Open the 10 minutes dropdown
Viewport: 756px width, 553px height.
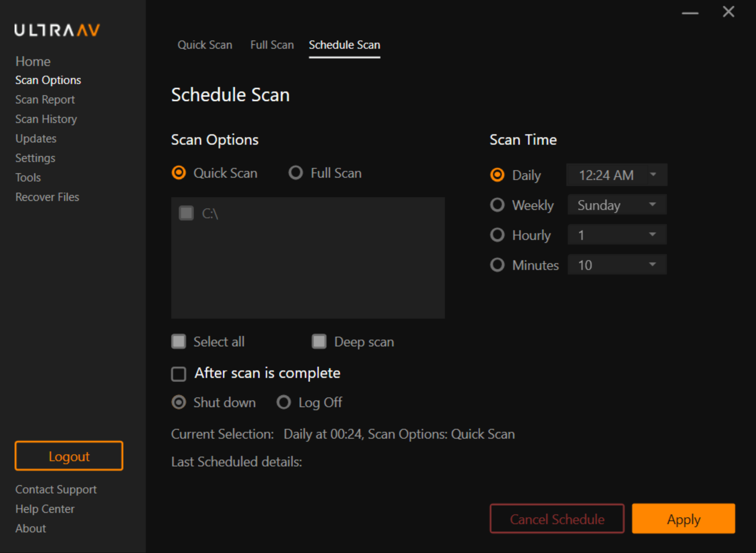[617, 265]
